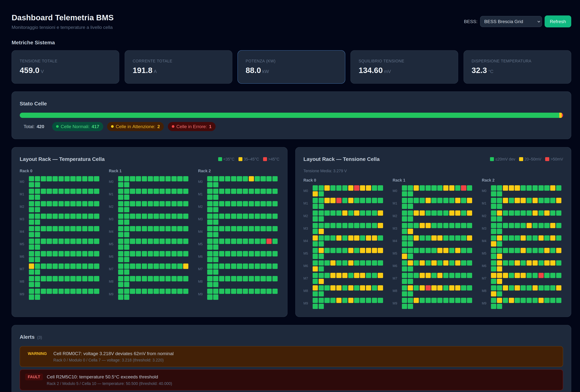Viewport: 580px width, 392px height.
Task: Select the red cell in Rack 2 M7 voltage map
Action: [541, 275]
